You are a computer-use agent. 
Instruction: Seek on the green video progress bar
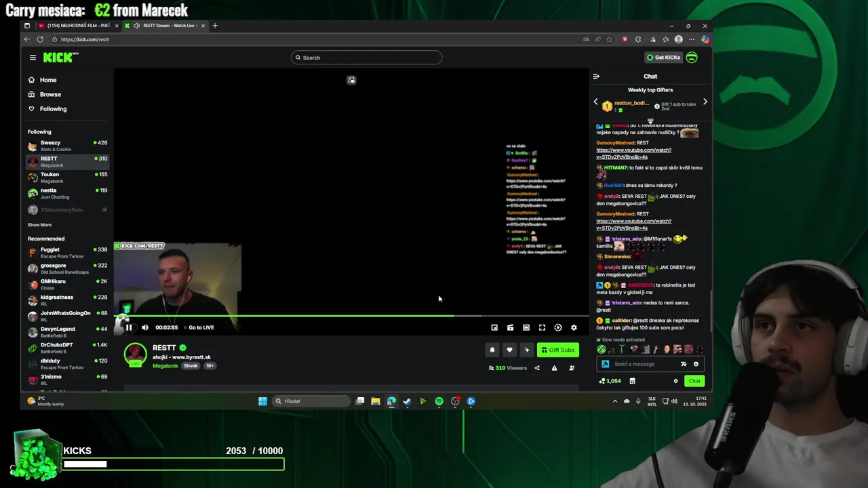pos(351,316)
